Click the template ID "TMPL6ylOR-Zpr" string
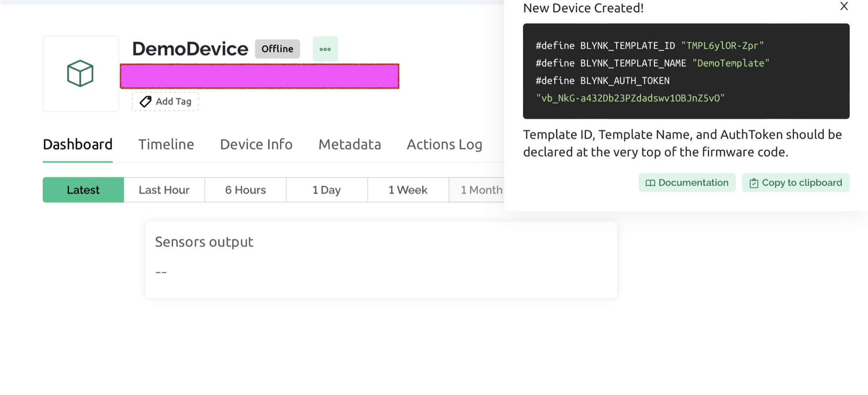Screen dimensions: 868x395 pos(722,45)
